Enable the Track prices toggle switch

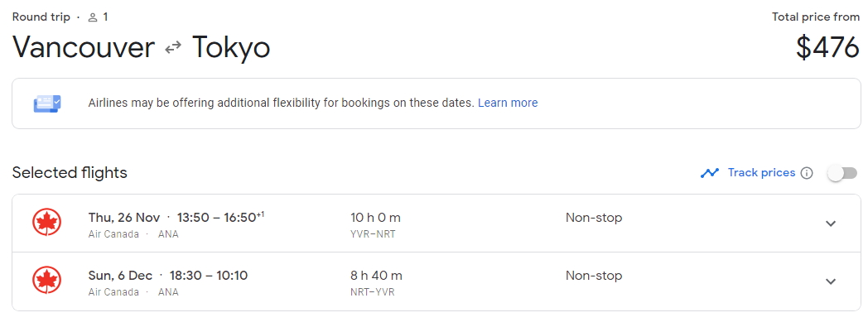(842, 173)
